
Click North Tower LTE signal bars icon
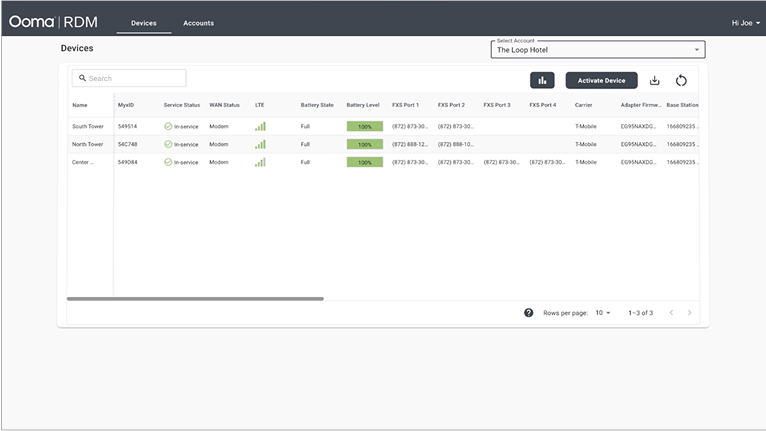click(x=260, y=144)
